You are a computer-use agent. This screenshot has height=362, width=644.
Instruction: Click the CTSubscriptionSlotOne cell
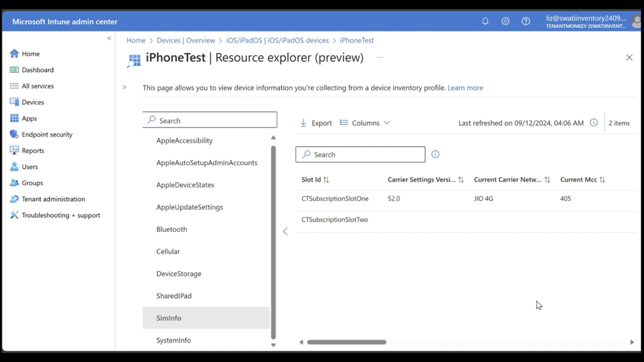335,198
